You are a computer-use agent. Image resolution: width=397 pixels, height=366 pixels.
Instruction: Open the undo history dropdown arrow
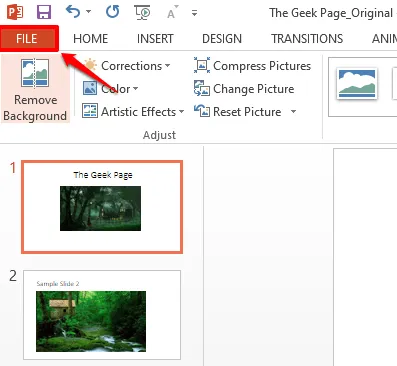tap(88, 12)
